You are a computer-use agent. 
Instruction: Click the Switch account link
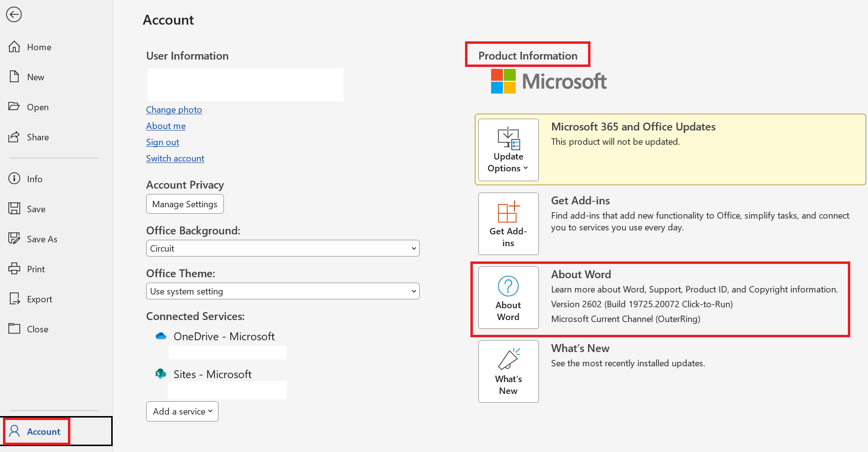[175, 159]
